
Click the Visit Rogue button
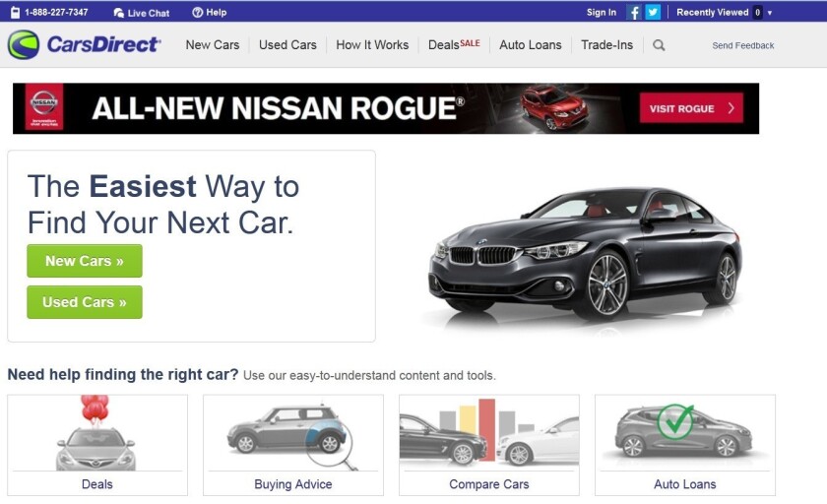691,108
